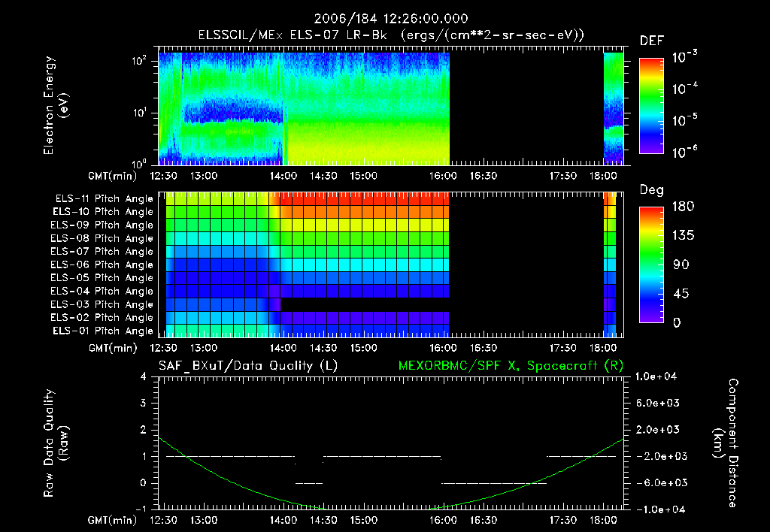Click the "ELS-11 Pitch Angle" row label
Image resolution: width=770 pixels, height=532 pixels.
pos(104,199)
